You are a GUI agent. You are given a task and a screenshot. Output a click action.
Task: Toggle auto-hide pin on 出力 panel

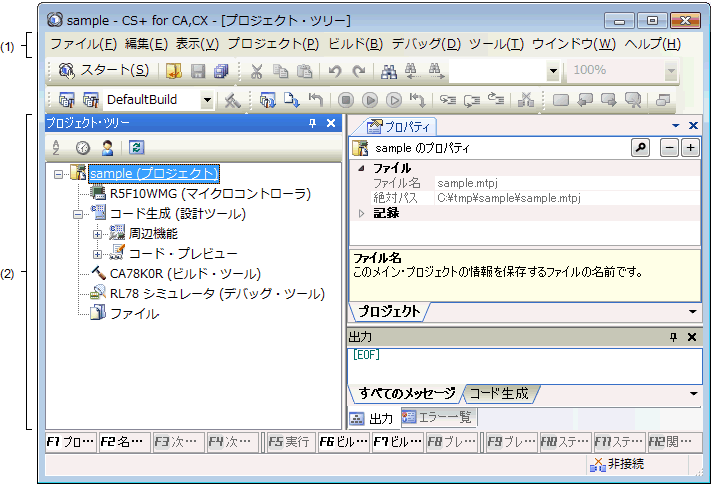[673, 337]
